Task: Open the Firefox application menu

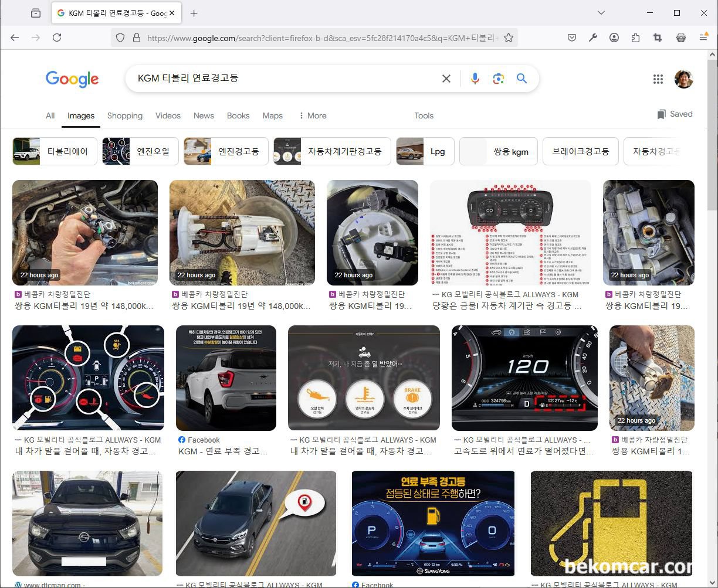Action: point(703,38)
